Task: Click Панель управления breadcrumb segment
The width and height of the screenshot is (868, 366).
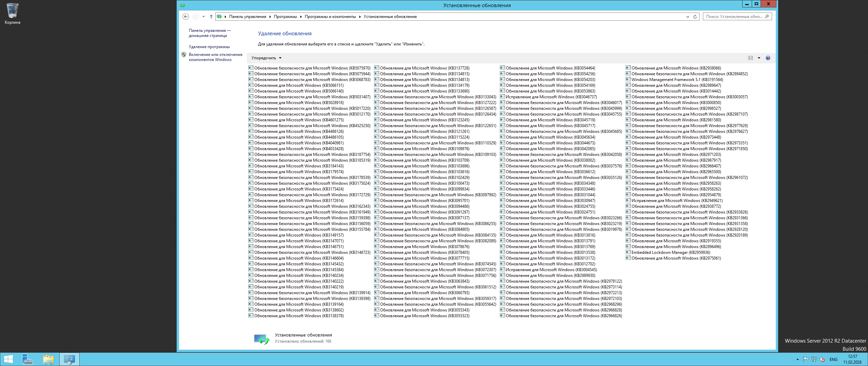Action: (248, 17)
